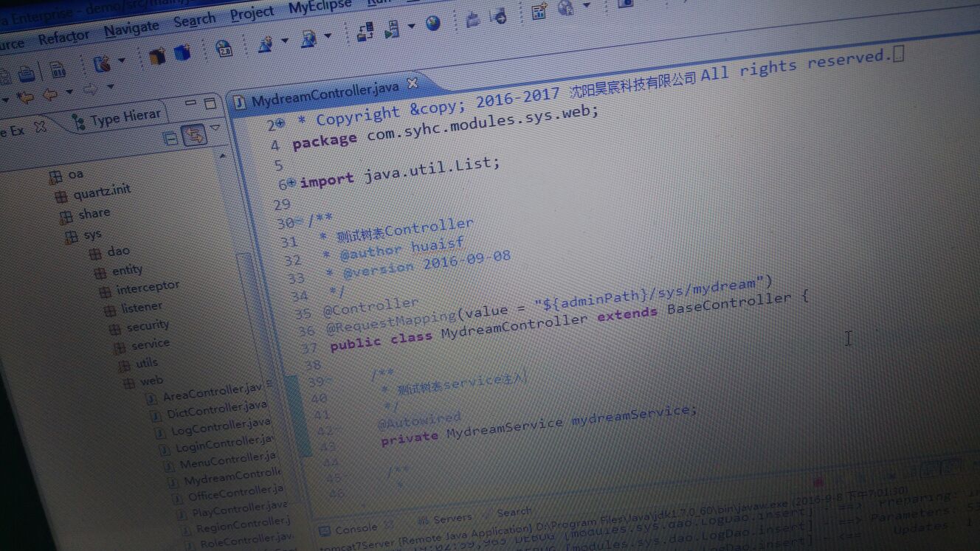This screenshot has width=980, height=551.
Task: Switch to the Type Hierarchy tab
Action: point(117,117)
